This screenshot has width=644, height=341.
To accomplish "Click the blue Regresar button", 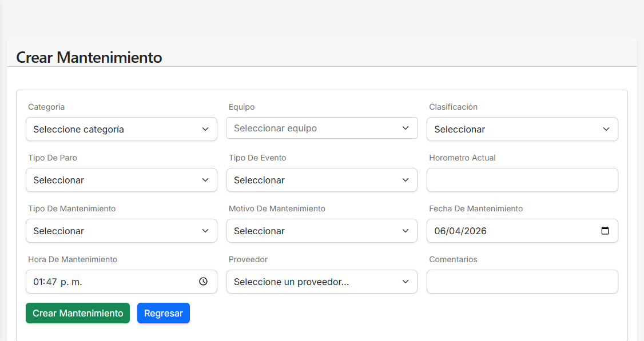I will [164, 313].
